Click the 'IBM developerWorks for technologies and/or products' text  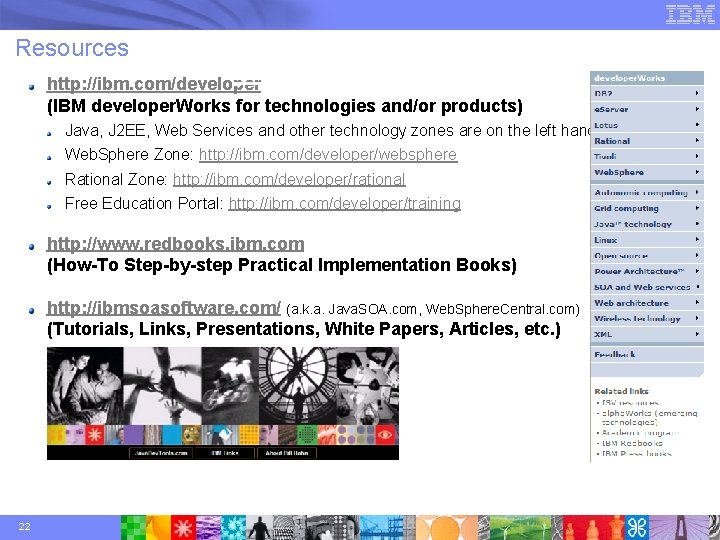pyautogui.click(x=285, y=106)
